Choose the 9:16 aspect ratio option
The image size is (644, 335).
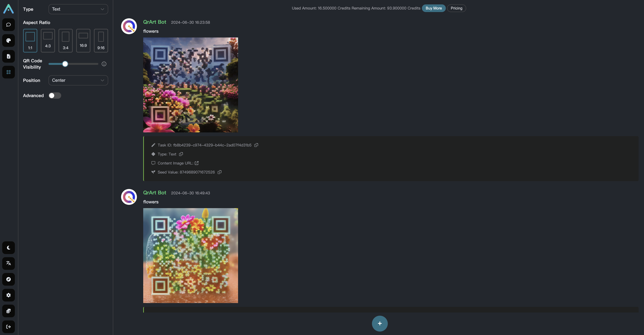101,40
